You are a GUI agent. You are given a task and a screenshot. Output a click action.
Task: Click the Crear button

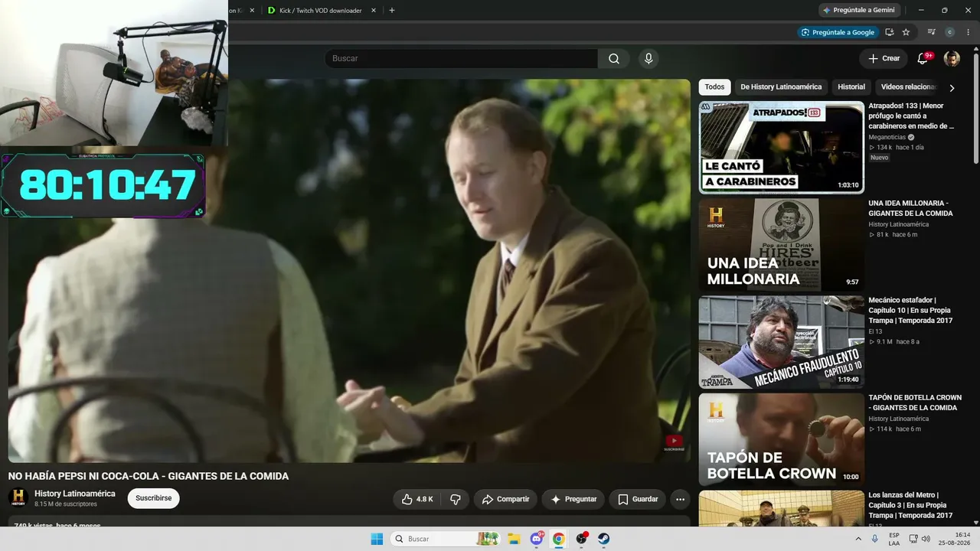(883, 59)
